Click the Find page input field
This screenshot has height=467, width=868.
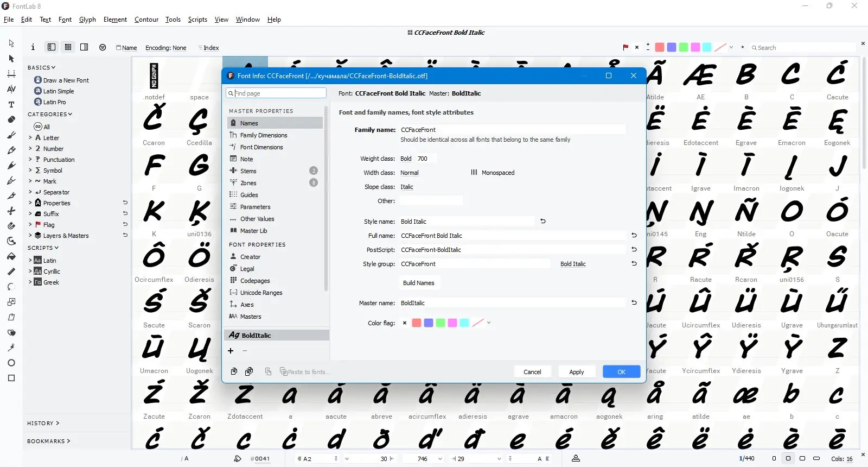point(276,93)
